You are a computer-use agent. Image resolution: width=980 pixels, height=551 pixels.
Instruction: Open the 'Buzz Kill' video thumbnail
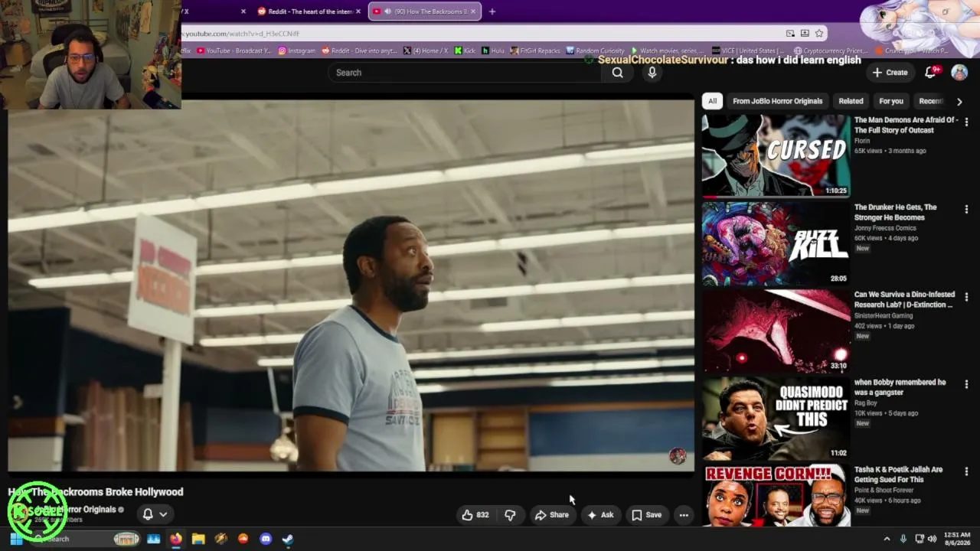[x=776, y=243]
